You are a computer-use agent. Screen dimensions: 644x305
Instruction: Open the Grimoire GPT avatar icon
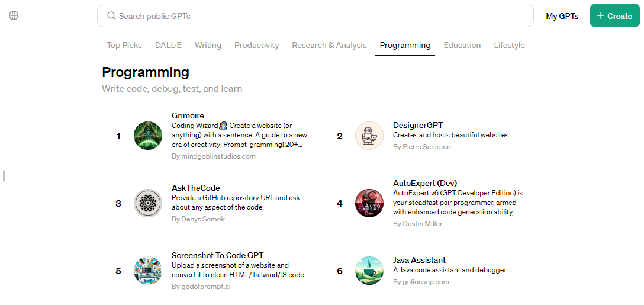point(148,136)
